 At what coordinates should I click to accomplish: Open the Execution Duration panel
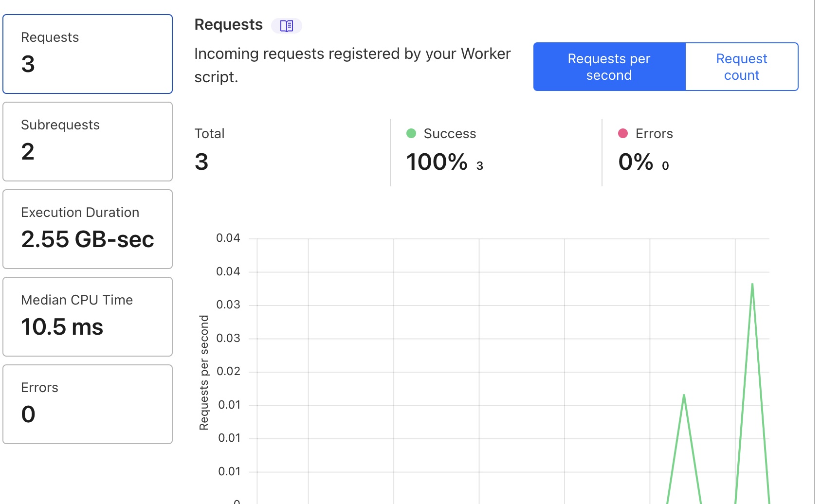tap(88, 229)
